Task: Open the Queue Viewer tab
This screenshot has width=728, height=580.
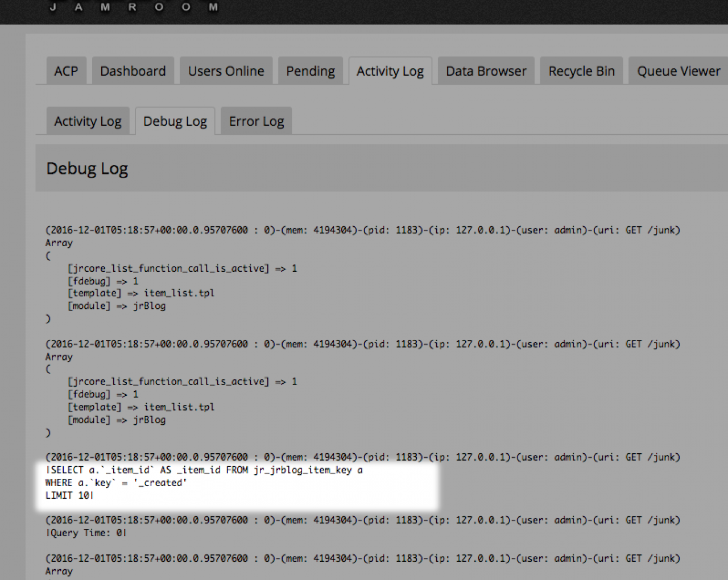Action: pos(679,71)
